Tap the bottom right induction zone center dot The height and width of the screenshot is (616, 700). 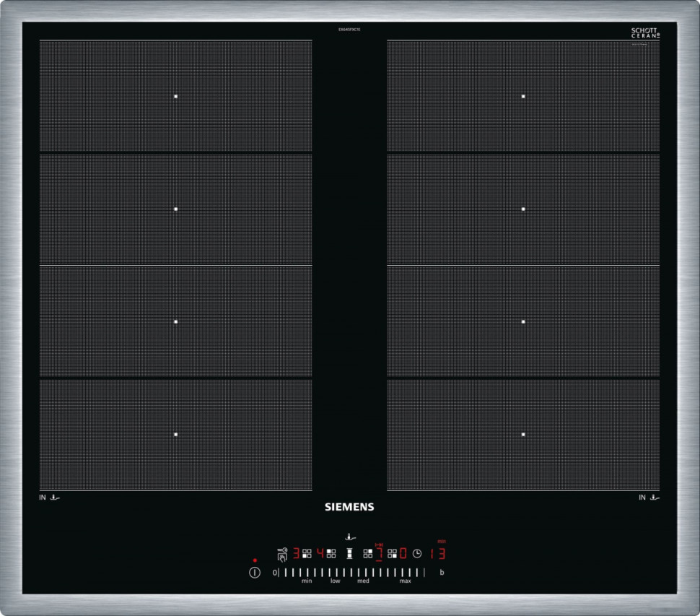pyautogui.click(x=523, y=434)
